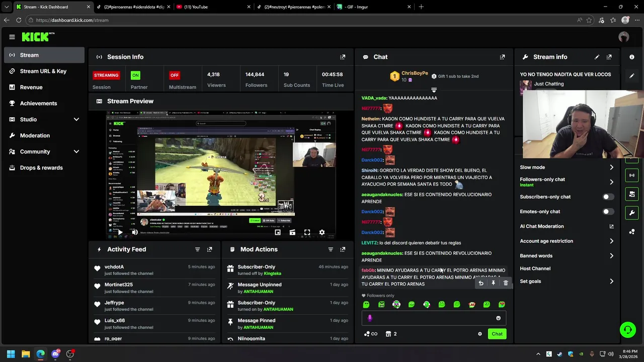Filter the Activity Feed
The width and height of the screenshot is (644, 362).
tap(197, 249)
